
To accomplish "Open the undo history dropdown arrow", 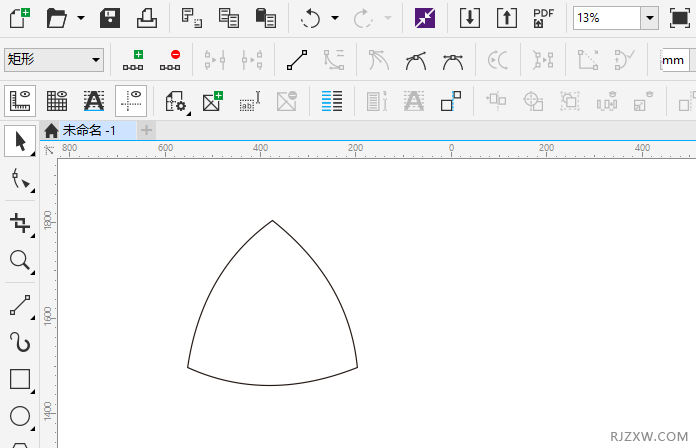I will click(335, 18).
